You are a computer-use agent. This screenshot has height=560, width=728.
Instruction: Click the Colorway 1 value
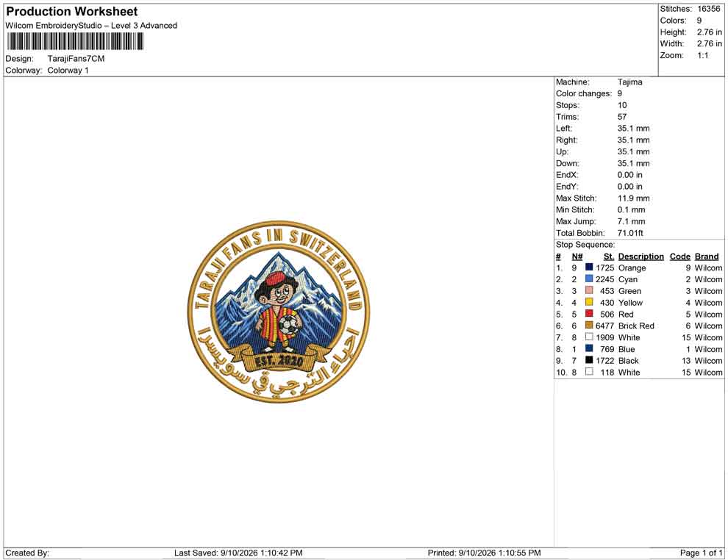tap(68, 71)
